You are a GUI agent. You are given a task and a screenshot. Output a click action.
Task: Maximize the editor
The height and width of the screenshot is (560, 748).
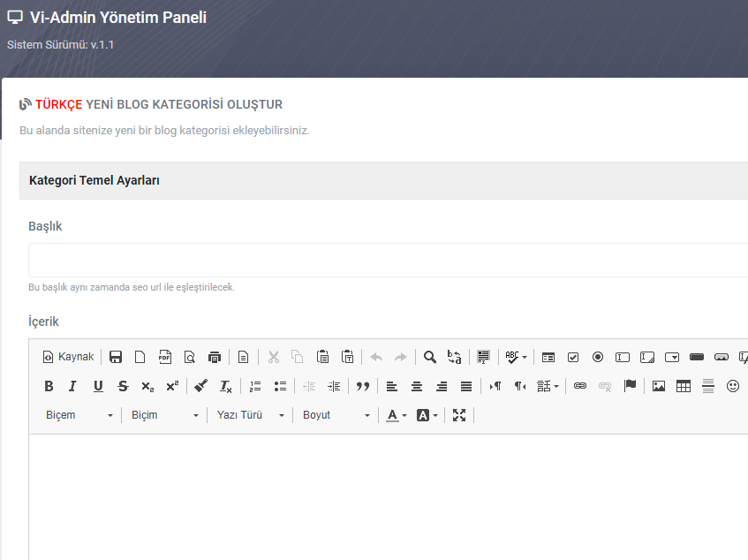click(459, 415)
